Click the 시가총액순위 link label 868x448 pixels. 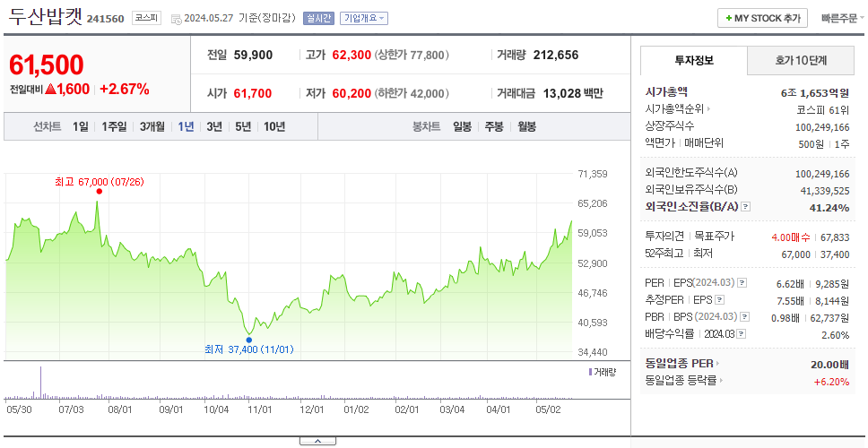[x=674, y=109]
